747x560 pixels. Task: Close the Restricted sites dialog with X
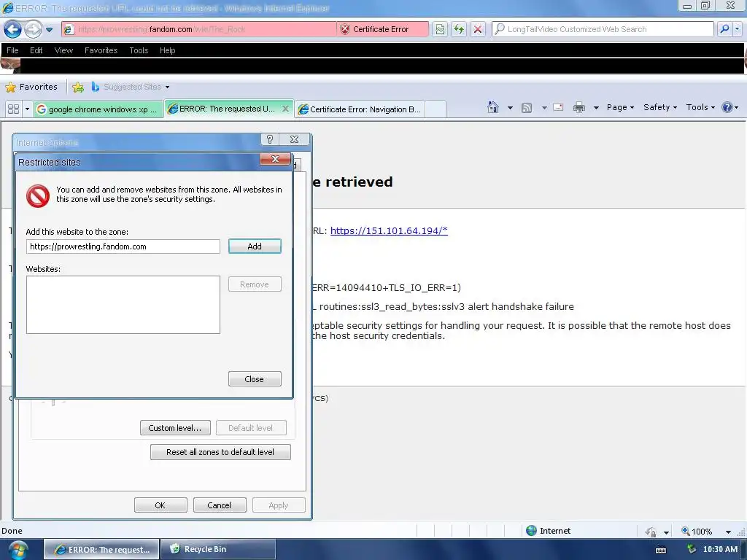tap(275, 159)
